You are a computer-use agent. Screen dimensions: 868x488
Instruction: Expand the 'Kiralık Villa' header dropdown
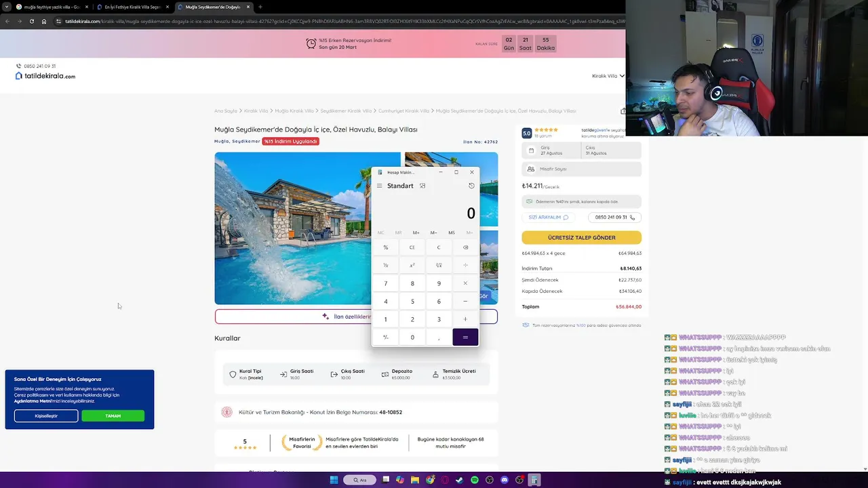(608, 76)
